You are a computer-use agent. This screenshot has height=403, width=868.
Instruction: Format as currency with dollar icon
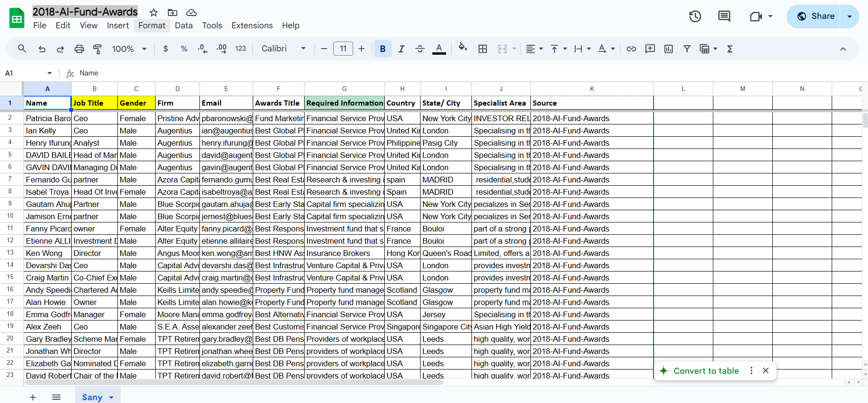[x=165, y=49]
